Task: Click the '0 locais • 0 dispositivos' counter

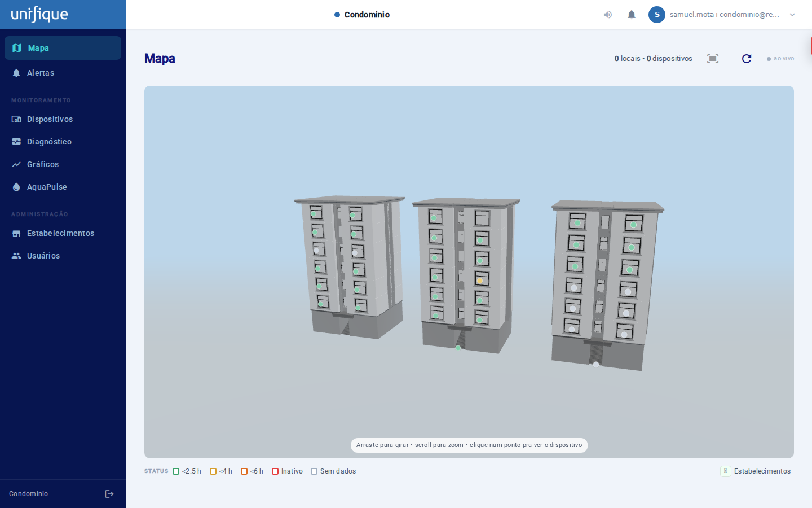Action: coord(654,59)
